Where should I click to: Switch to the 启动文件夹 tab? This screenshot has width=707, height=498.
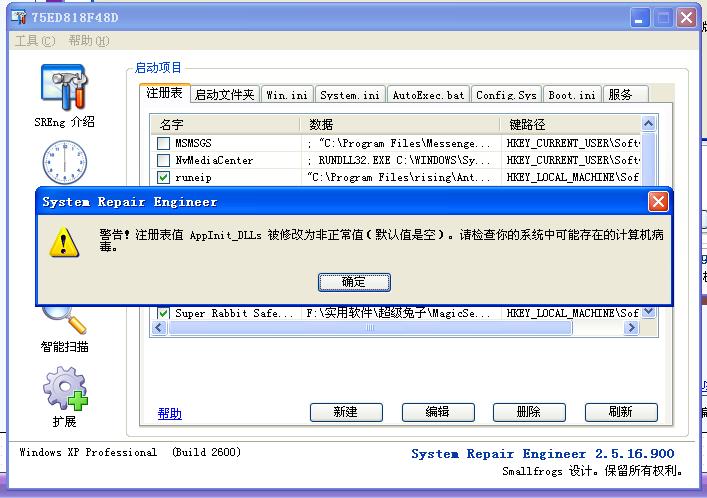(225, 95)
